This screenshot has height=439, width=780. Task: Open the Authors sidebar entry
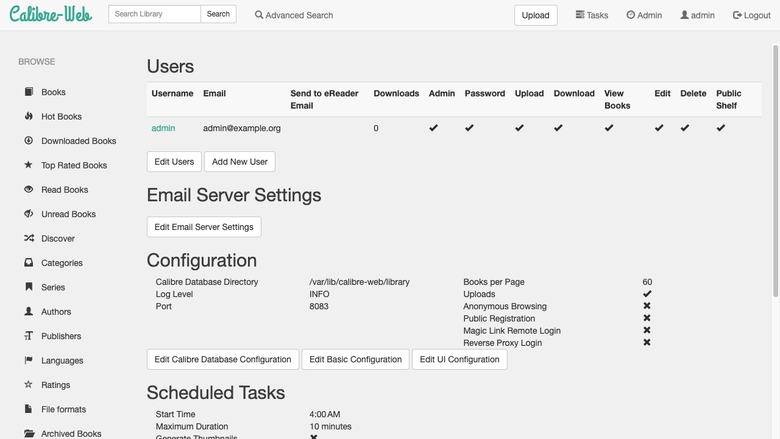pos(56,311)
